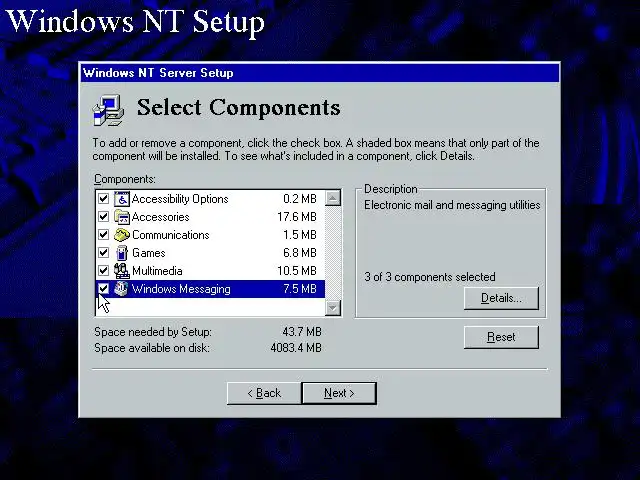Click the 6.8 MB size value
Image resolution: width=640 pixels, height=480 pixels.
coord(300,253)
